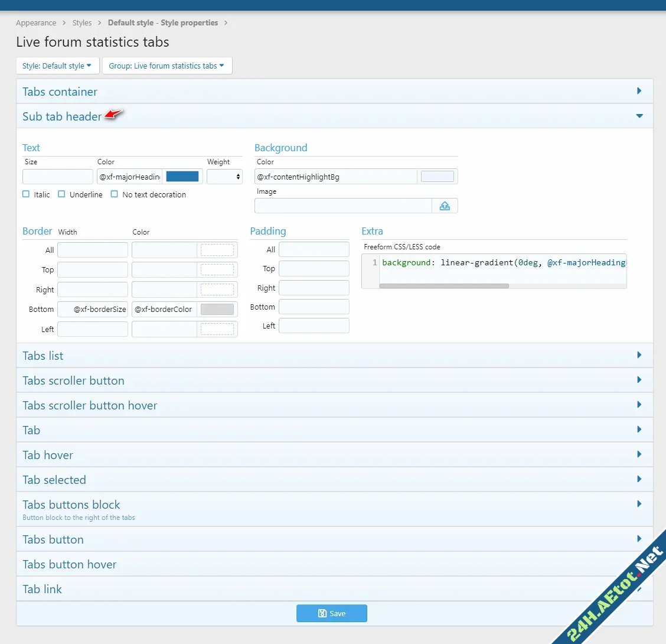Open the @xf-majorHeading text color swatch
This screenshot has height=644, width=666.
pos(182,176)
